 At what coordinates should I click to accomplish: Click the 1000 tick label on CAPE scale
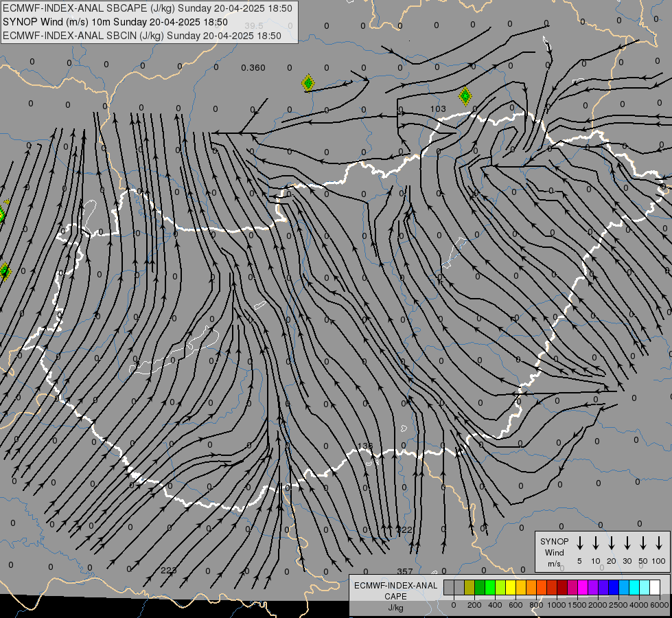[x=556, y=605]
